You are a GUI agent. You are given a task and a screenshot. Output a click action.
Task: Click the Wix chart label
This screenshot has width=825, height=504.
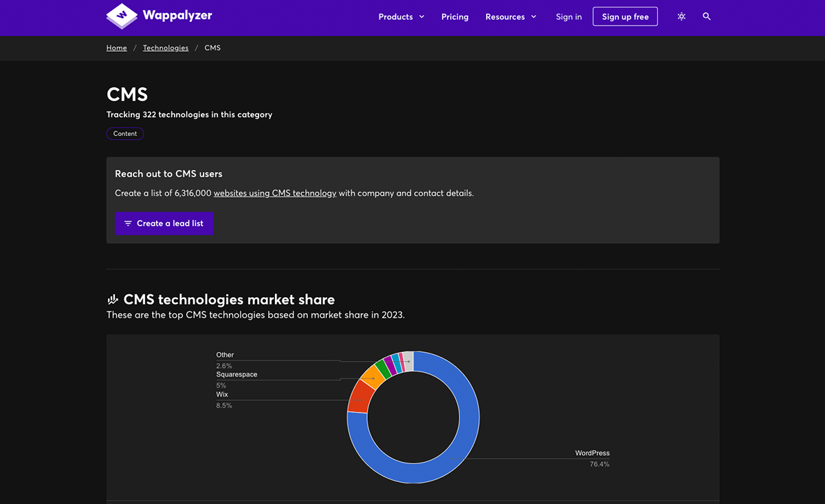click(x=222, y=395)
